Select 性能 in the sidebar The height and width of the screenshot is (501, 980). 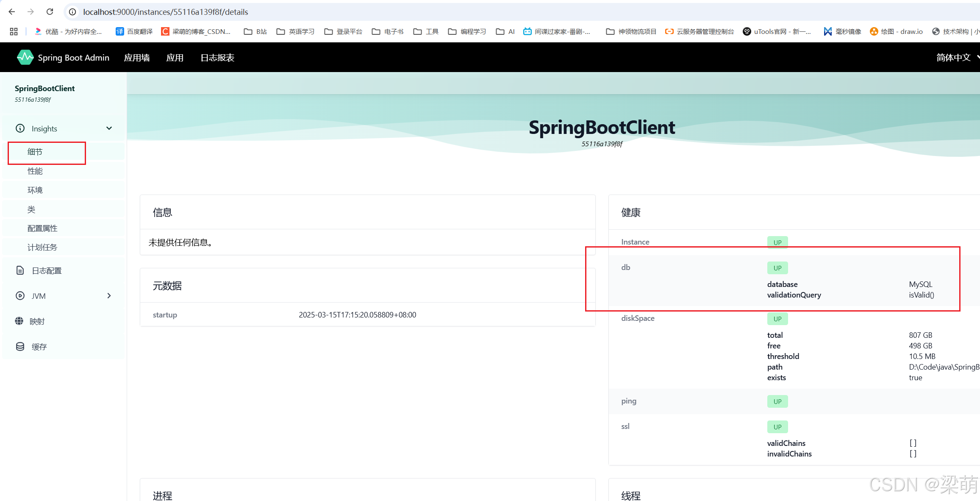tap(64, 171)
